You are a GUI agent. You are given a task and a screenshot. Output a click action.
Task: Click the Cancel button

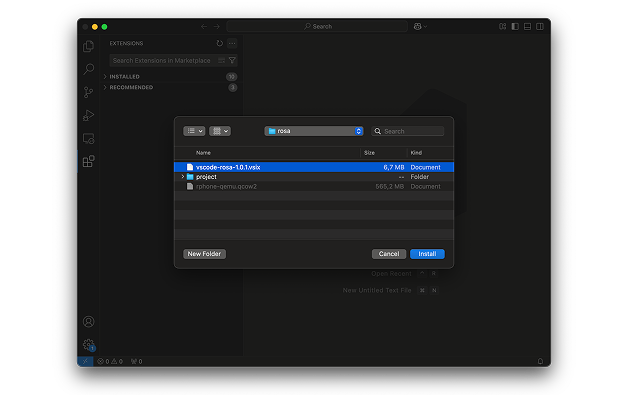click(x=388, y=254)
